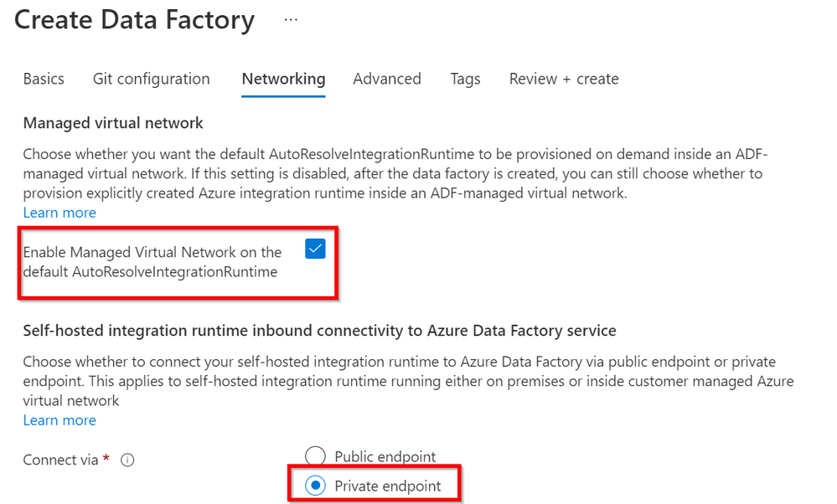Switch to the Basics tab
The width and height of the screenshot is (837, 504).
[44, 79]
